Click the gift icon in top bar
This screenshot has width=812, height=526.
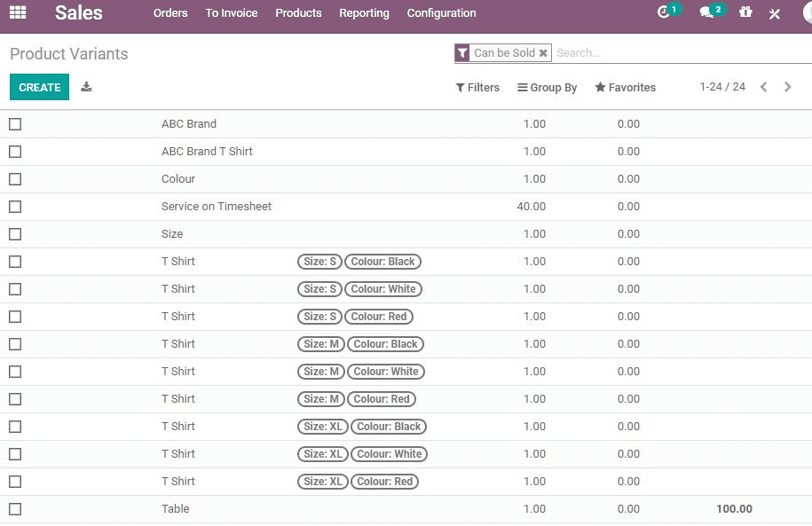coord(745,12)
